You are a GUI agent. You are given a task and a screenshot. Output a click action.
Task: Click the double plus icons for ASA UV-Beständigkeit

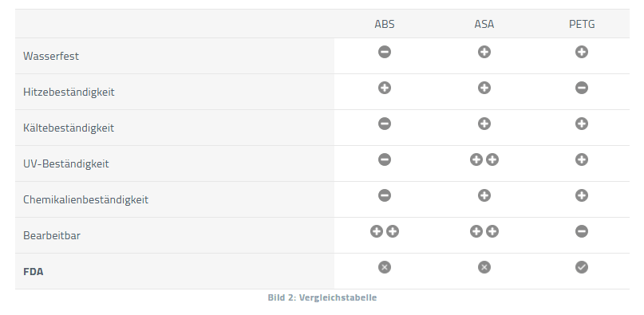click(484, 159)
